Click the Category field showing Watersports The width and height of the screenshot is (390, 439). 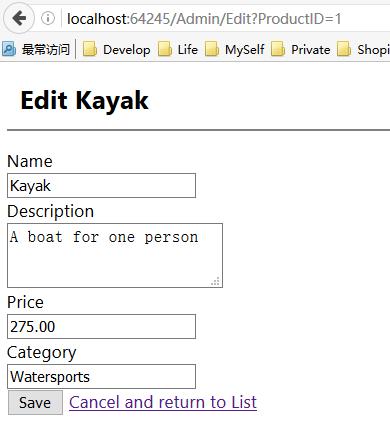[x=101, y=376]
